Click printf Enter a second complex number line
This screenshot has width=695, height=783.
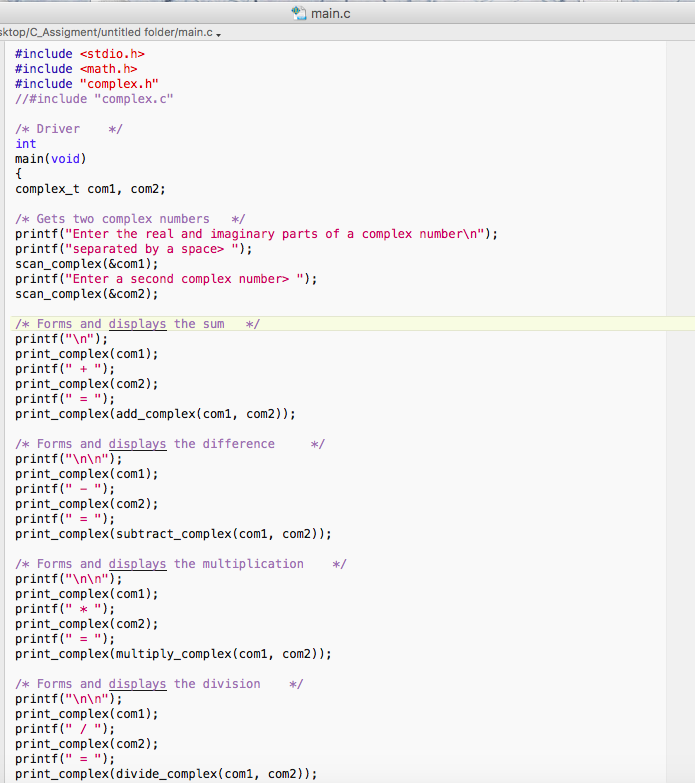[166, 279]
